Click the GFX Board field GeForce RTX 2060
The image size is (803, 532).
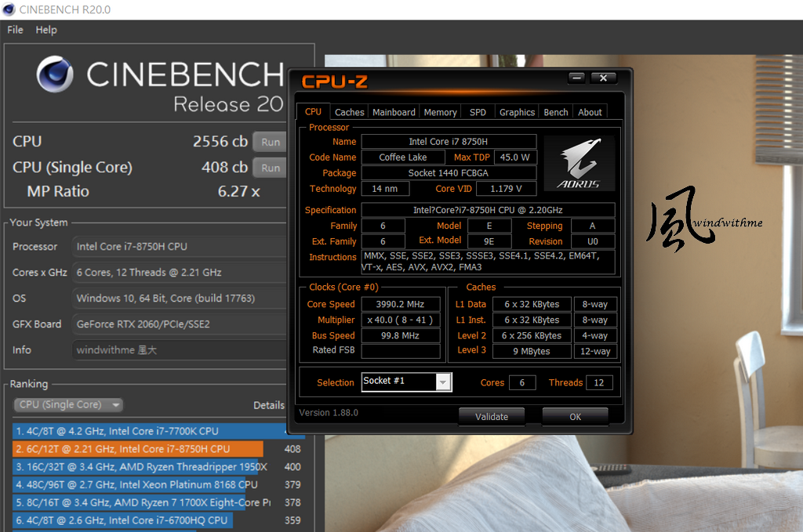tap(180, 324)
